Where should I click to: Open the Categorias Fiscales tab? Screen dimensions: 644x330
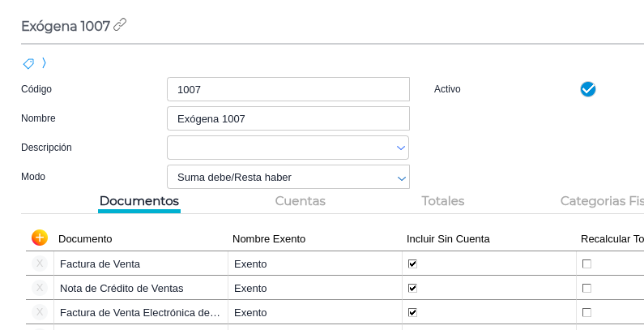point(602,201)
